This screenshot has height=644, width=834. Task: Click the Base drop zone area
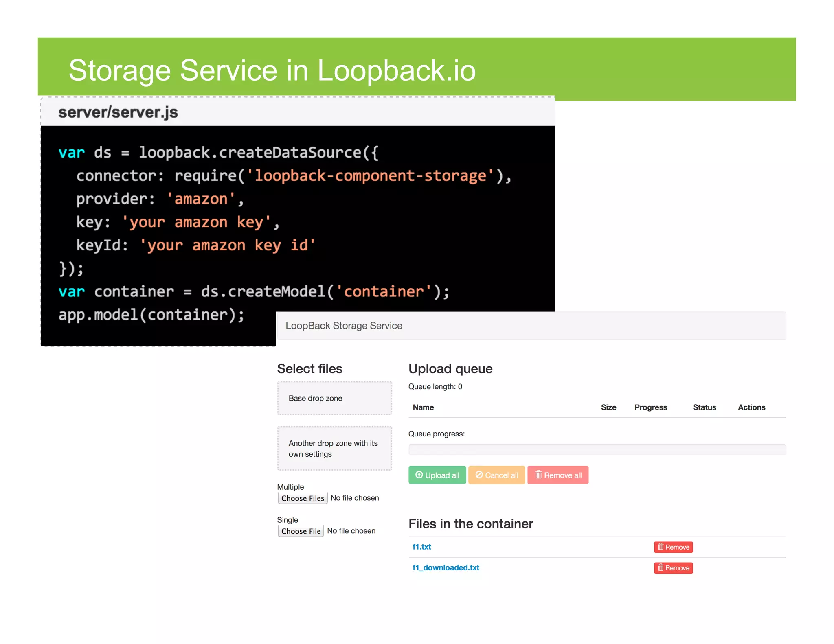pos(334,398)
